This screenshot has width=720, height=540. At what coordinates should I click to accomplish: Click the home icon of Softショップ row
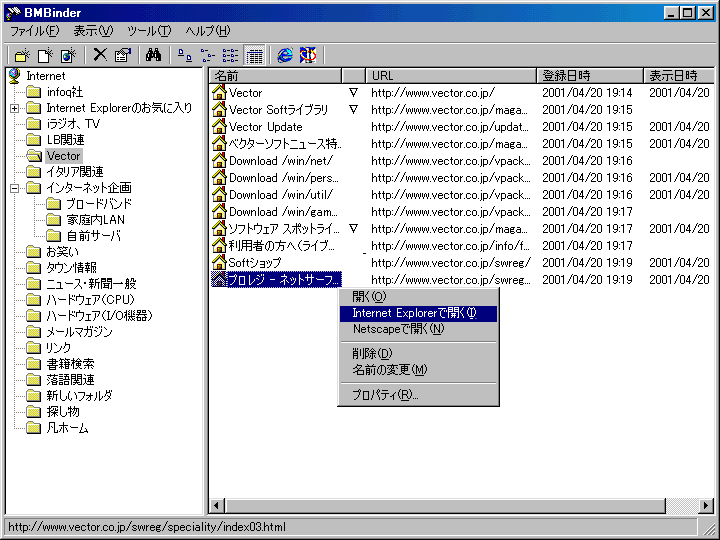(x=219, y=262)
